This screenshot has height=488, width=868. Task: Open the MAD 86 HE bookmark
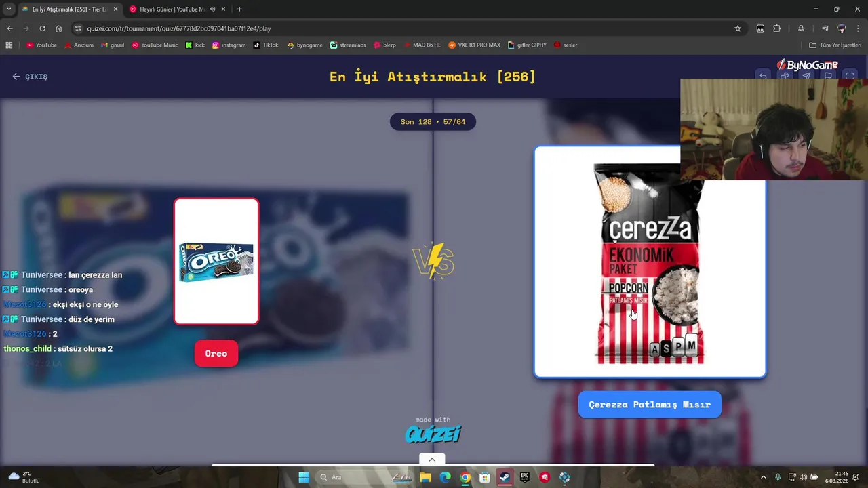[422, 45]
